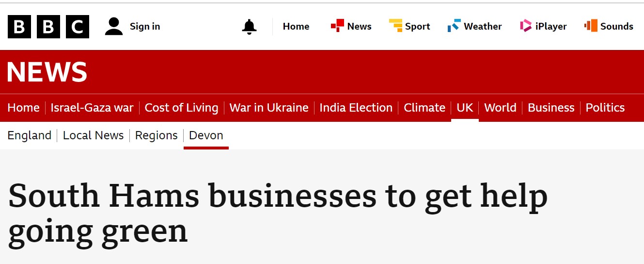Open the India Election section
Image resolution: width=644 pixels, height=264 pixels.
[x=356, y=108]
